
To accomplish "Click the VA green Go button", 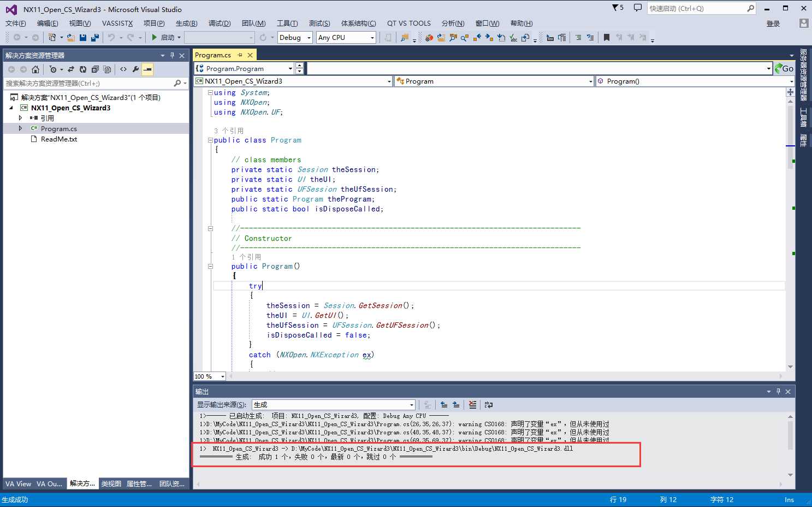I will coord(784,68).
